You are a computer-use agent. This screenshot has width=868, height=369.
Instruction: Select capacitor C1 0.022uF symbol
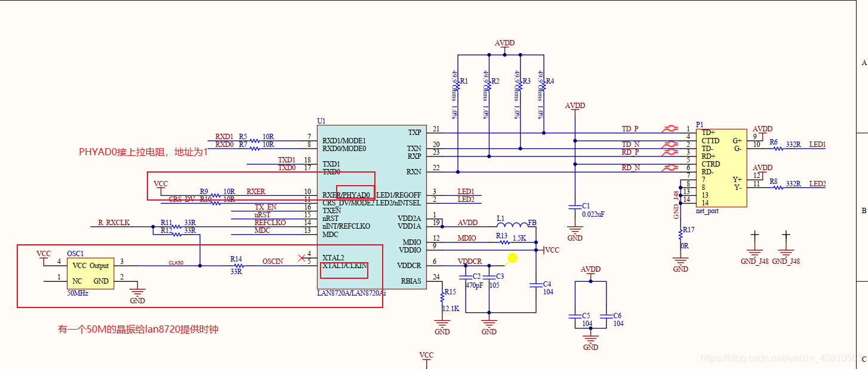tap(575, 207)
